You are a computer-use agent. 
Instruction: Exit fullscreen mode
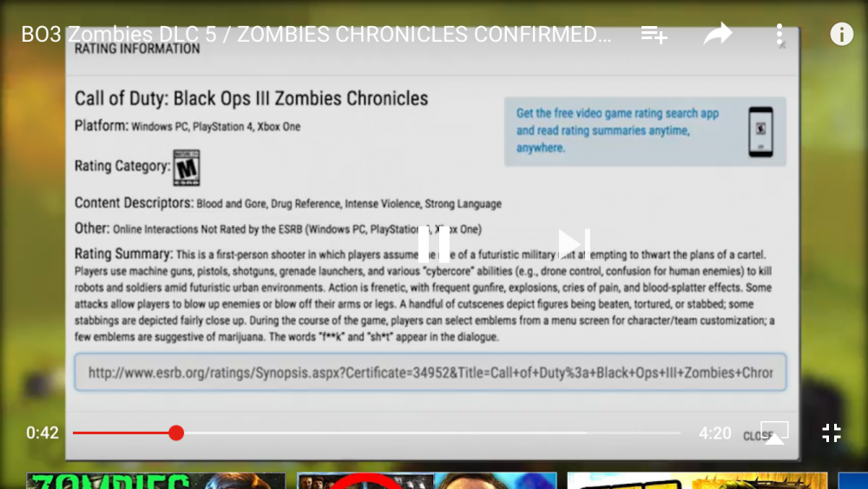[x=832, y=433]
